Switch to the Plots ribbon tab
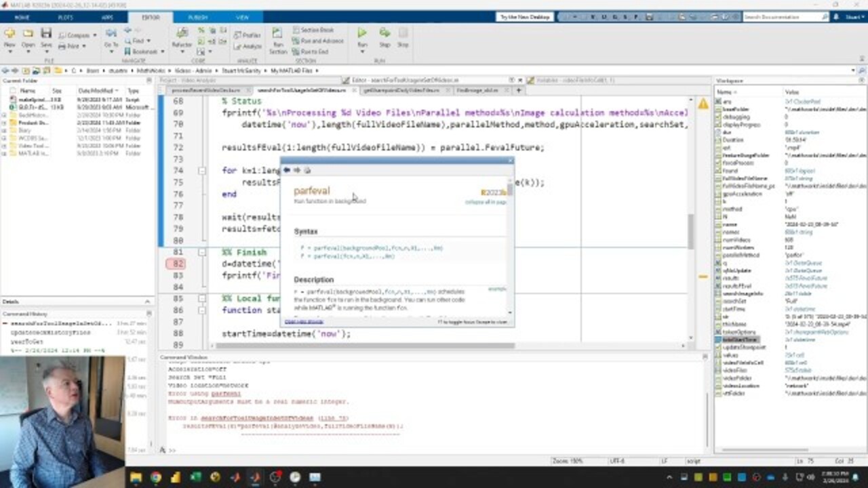 click(x=65, y=17)
